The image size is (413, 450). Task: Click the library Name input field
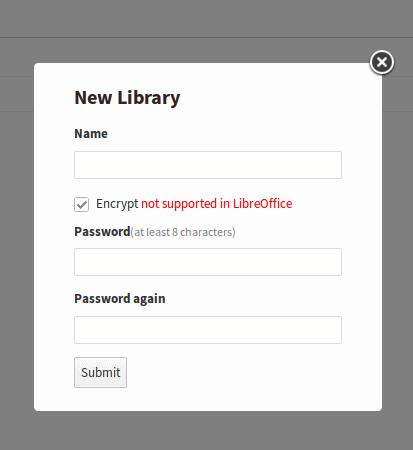tap(208, 165)
